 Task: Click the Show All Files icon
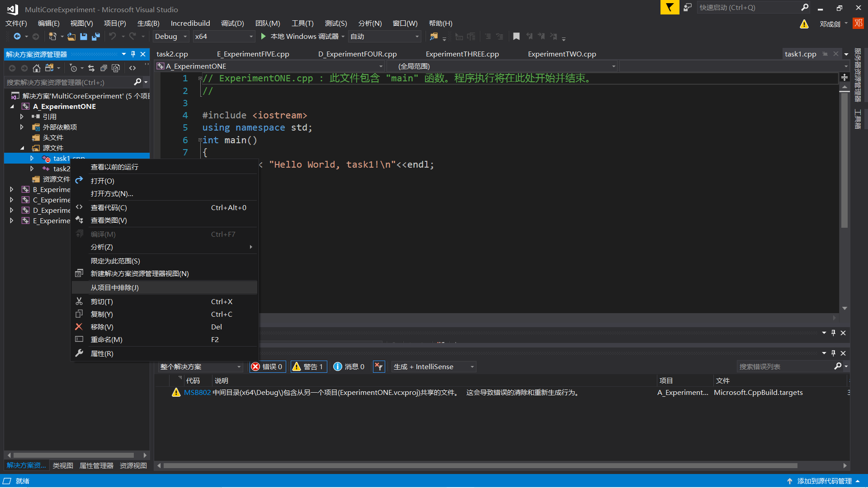[116, 68]
